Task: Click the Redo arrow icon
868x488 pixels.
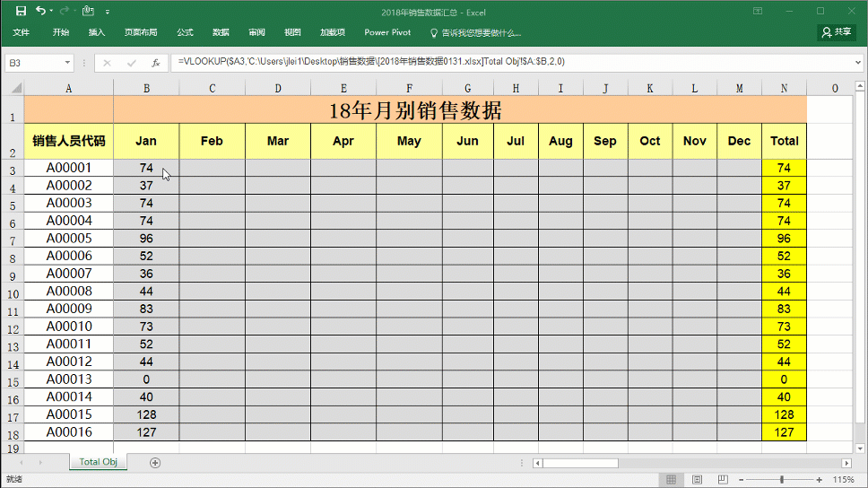Action: click(x=65, y=11)
